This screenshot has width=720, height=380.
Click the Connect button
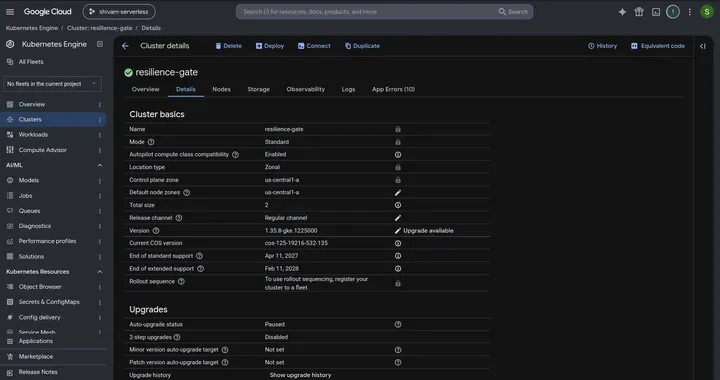pyautogui.click(x=314, y=46)
